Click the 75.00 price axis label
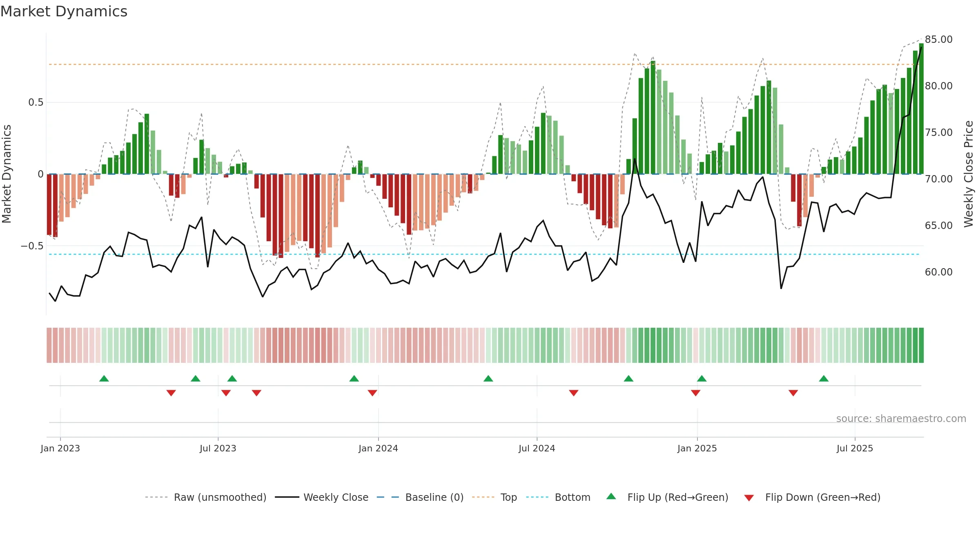 click(x=939, y=133)
